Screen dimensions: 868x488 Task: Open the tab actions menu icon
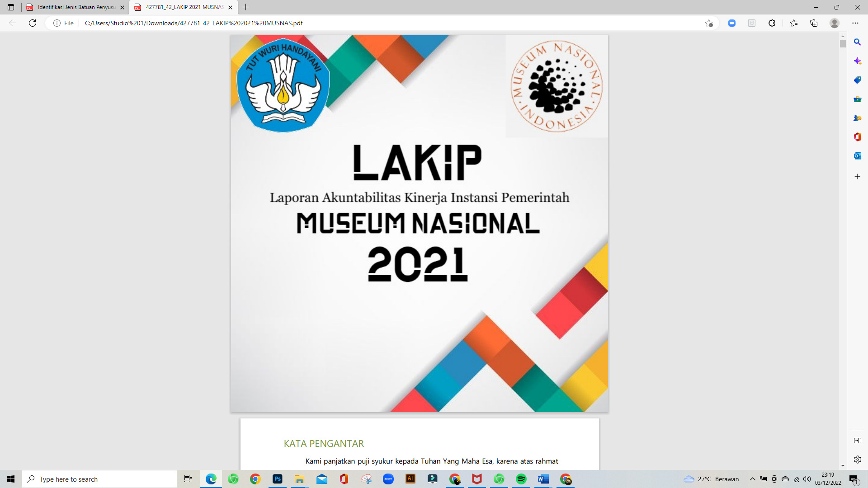[x=11, y=7]
